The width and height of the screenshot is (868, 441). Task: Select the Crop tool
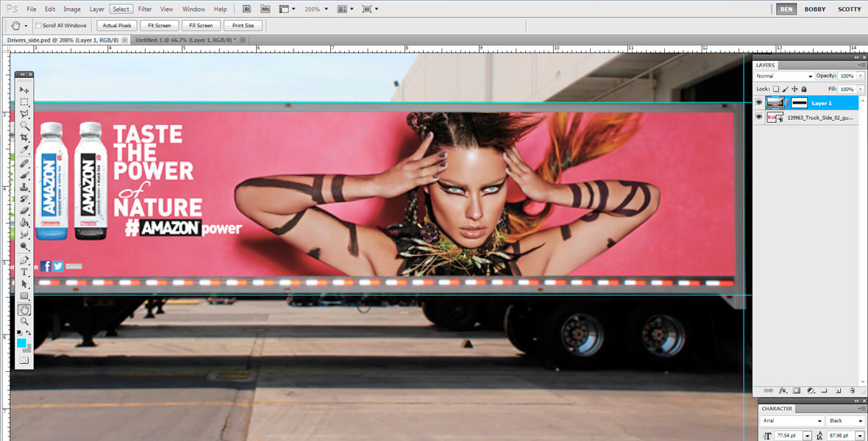pos(24,137)
